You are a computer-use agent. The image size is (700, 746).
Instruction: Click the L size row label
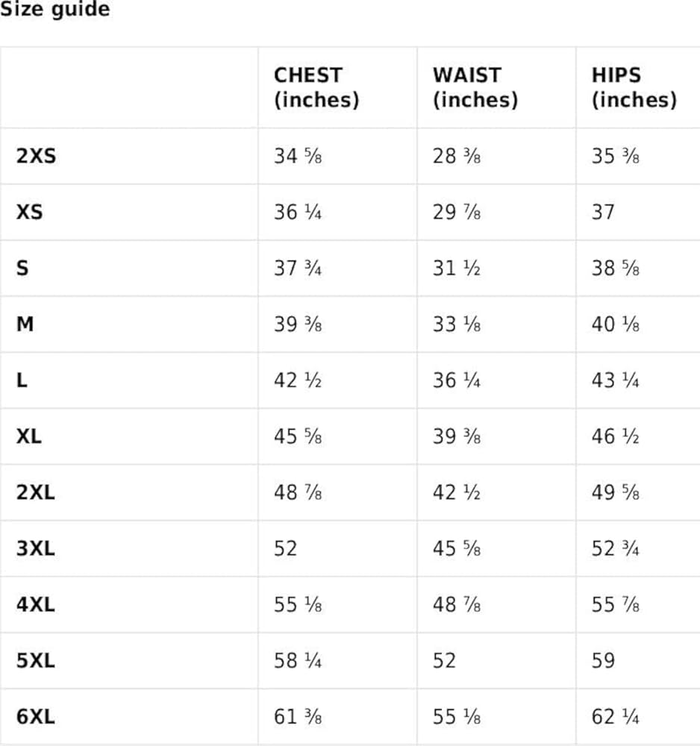click(x=22, y=380)
